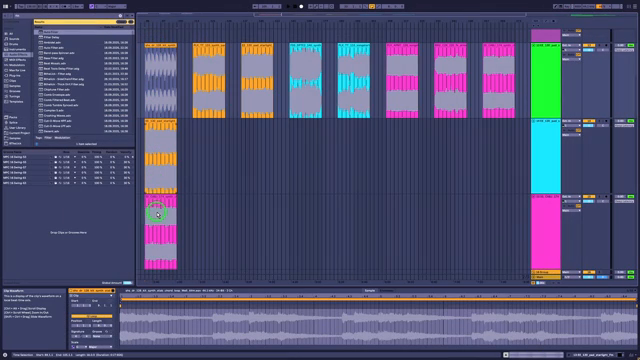Toggle activator of the green track
This screenshot has height=360, width=640.
point(589,45)
